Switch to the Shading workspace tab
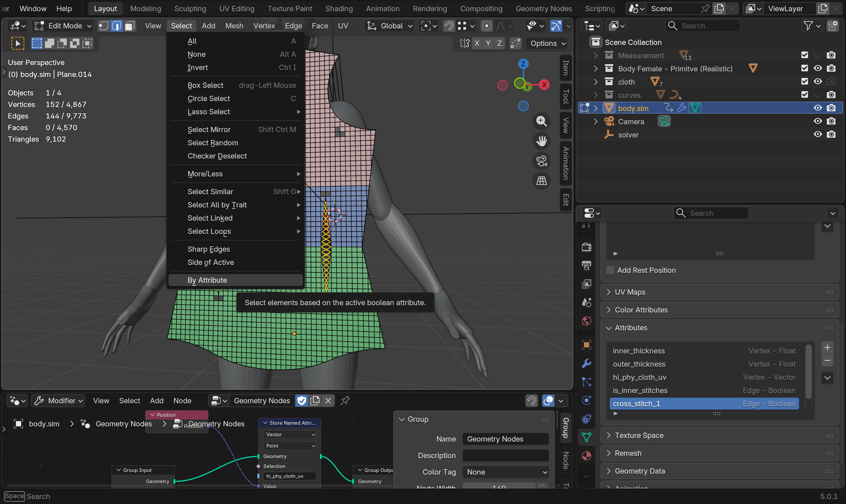 coord(339,9)
